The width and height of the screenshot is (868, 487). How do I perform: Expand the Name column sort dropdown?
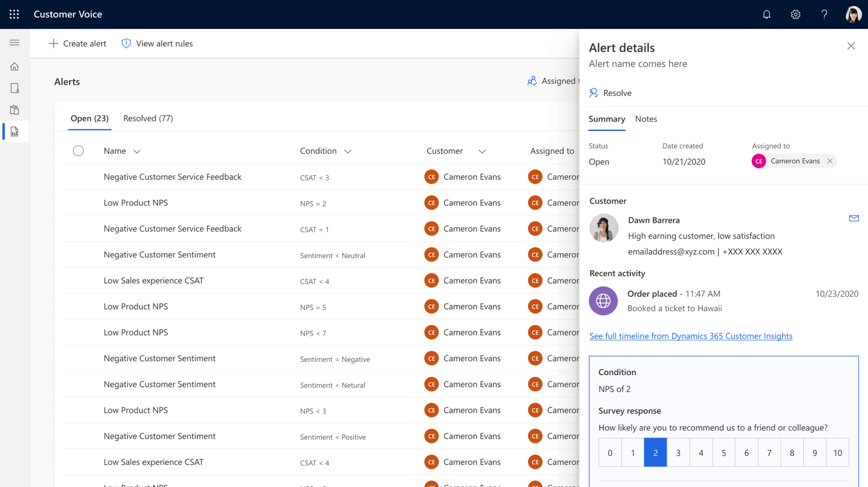click(137, 151)
